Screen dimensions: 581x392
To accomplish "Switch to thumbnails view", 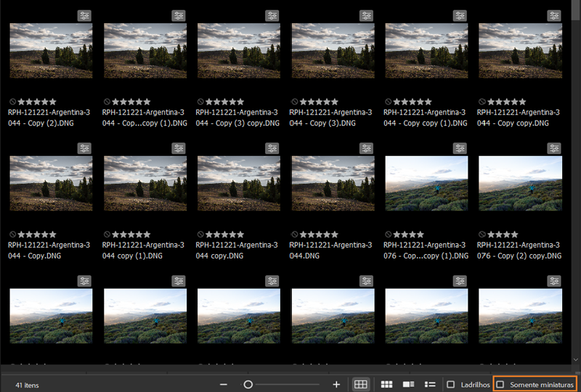I will [x=387, y=385].
